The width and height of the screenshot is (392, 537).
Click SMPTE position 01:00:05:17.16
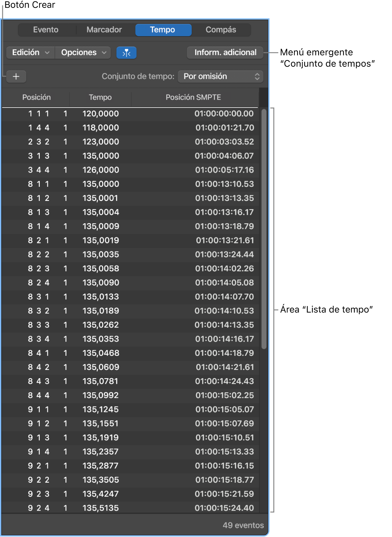pos(224,170)
